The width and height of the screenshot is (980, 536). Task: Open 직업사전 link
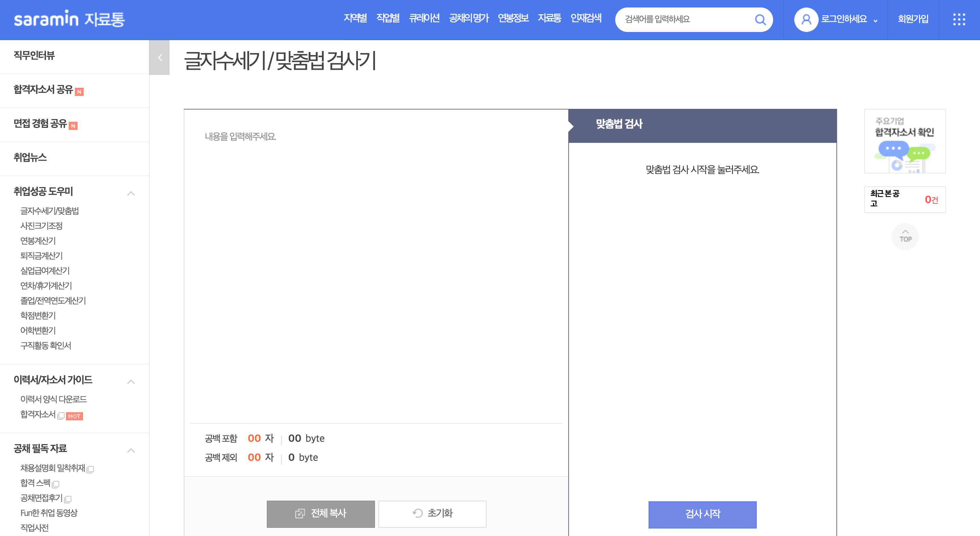[34, 527]
